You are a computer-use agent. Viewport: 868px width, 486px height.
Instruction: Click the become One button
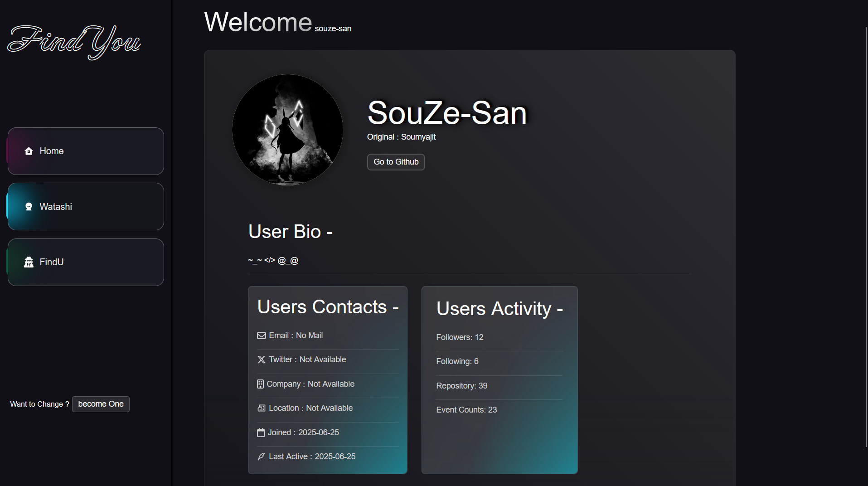tap(101, 404)
